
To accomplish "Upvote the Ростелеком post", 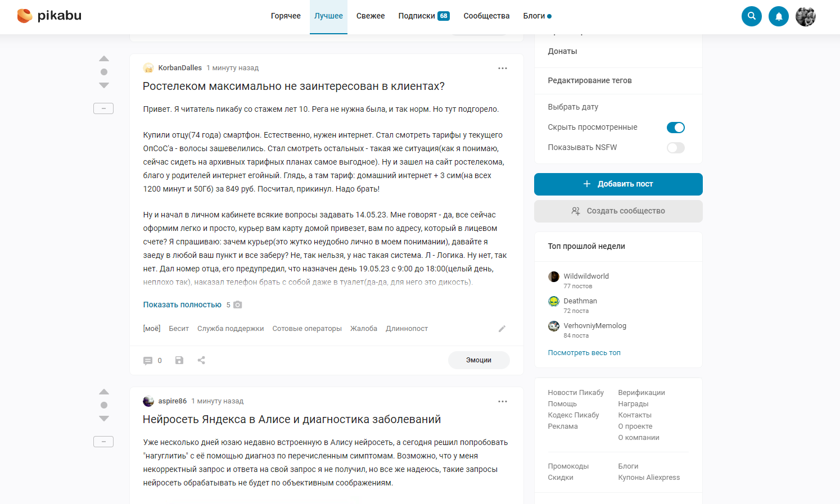I will (104, 58).
